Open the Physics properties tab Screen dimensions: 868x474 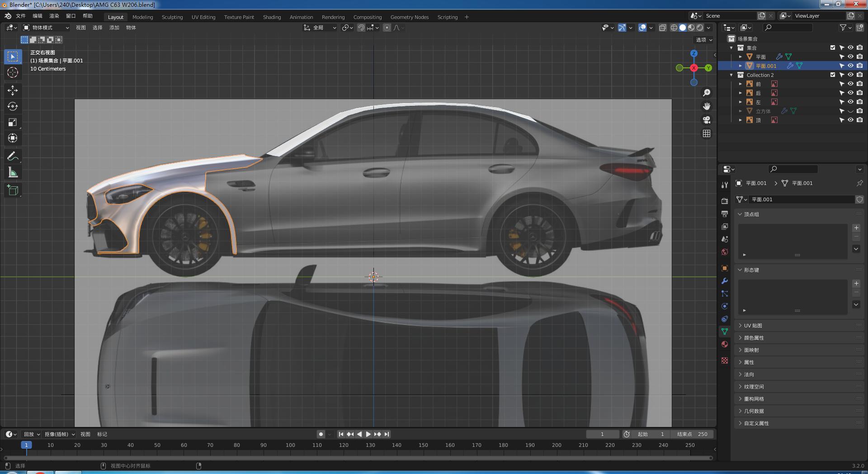click(x=725, y=306)
